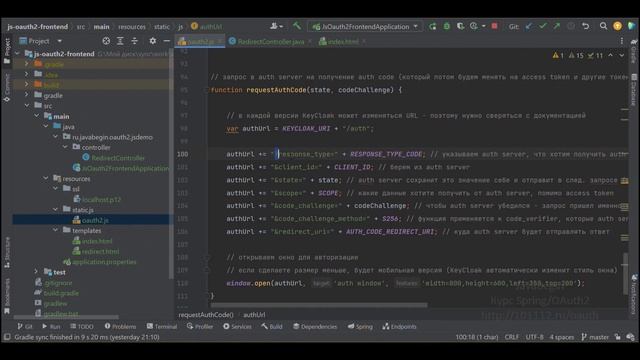This screenshot has height=360, width=640.
Task: Click the UTF-8 encoding status item
Action: coord(534,337)
